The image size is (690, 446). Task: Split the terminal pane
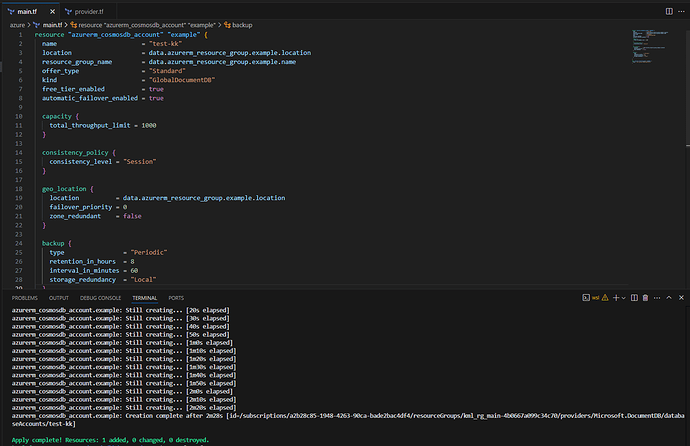(x=634, y=298)
